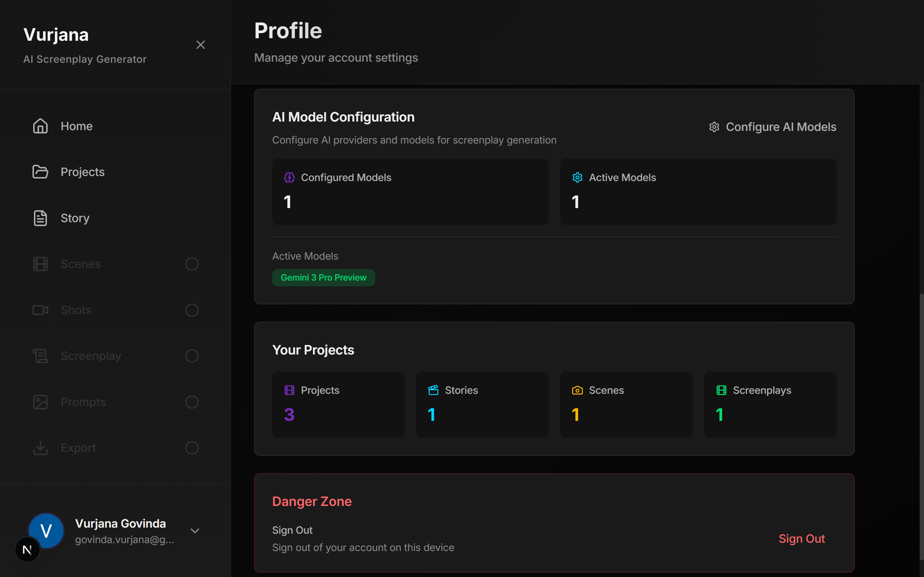Click the Shots video camera icon
This screenshot has height=577, width=924.
pyautogui.click(x=40, y=310)
